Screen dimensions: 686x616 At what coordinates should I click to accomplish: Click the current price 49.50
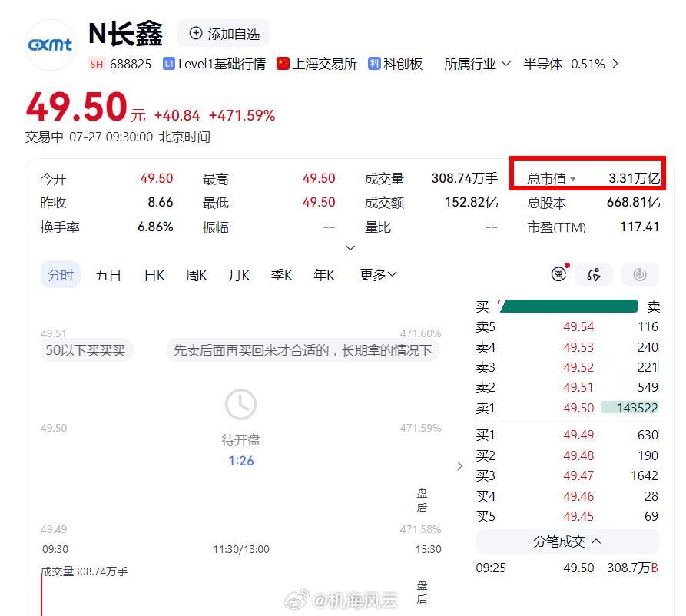point(76,107)
